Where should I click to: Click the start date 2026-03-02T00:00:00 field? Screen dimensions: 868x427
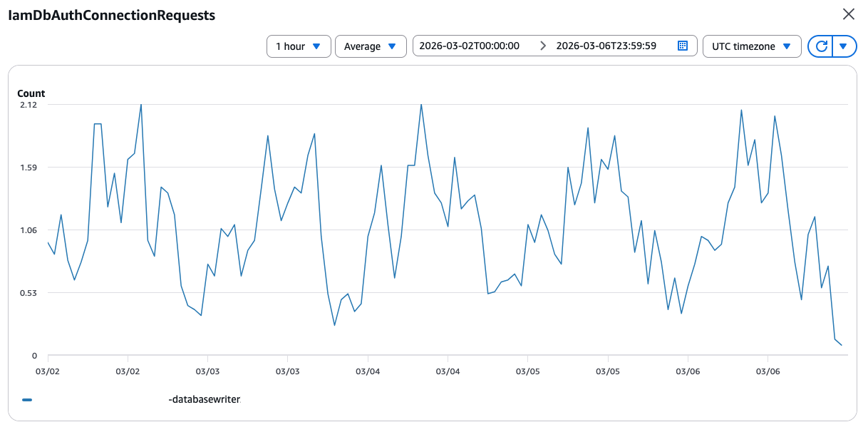coord(469,46)
